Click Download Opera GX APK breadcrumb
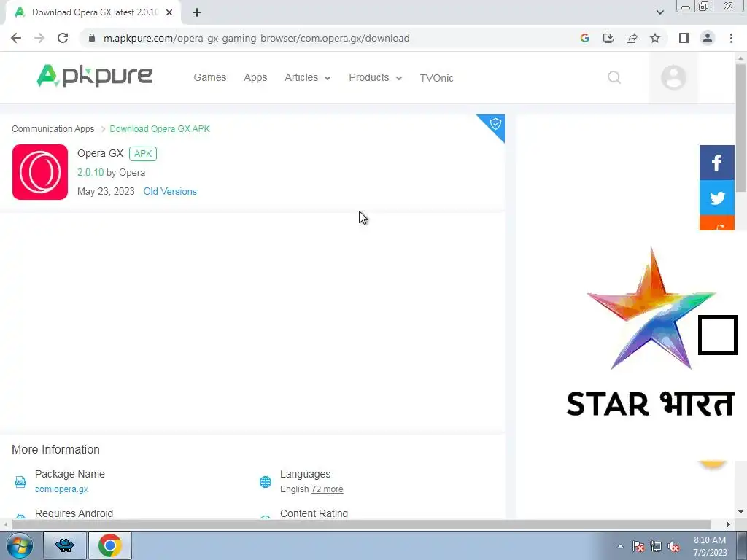This screenshot has height=560, width=747. coord(160,129)
